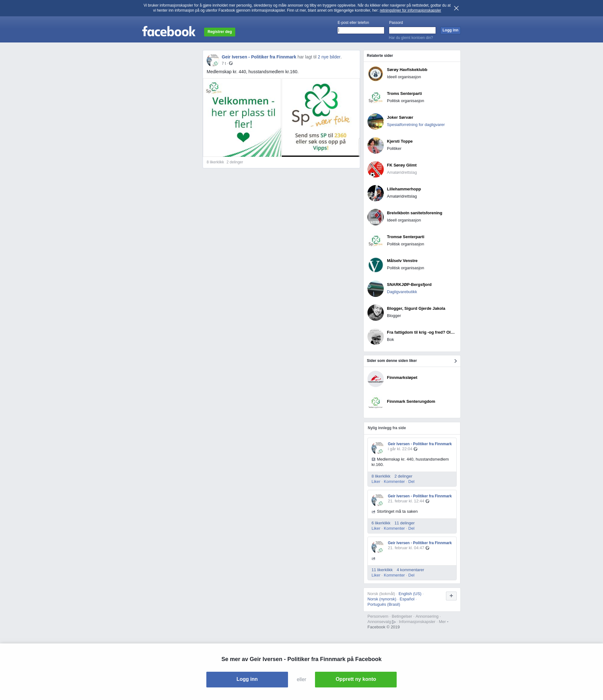
Task: Dismiss the cookie notice with X
Action: pos(456,8)
